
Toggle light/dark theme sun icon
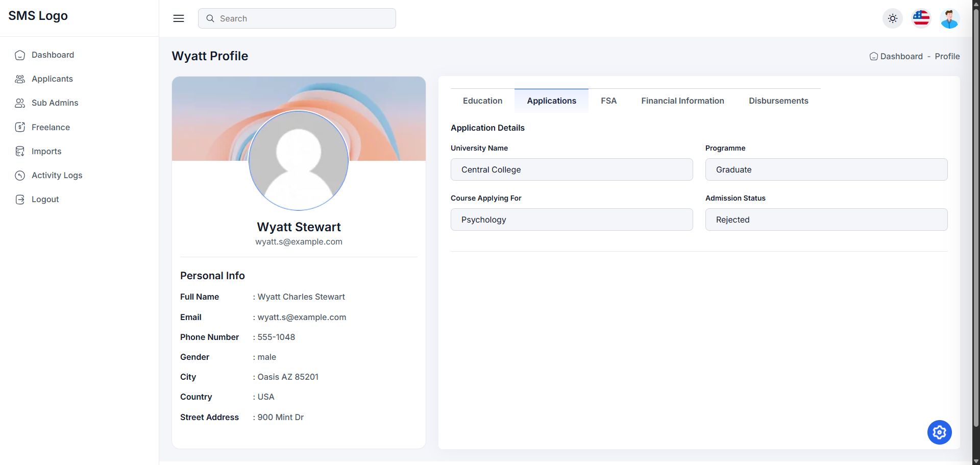(x=892, y=18)
